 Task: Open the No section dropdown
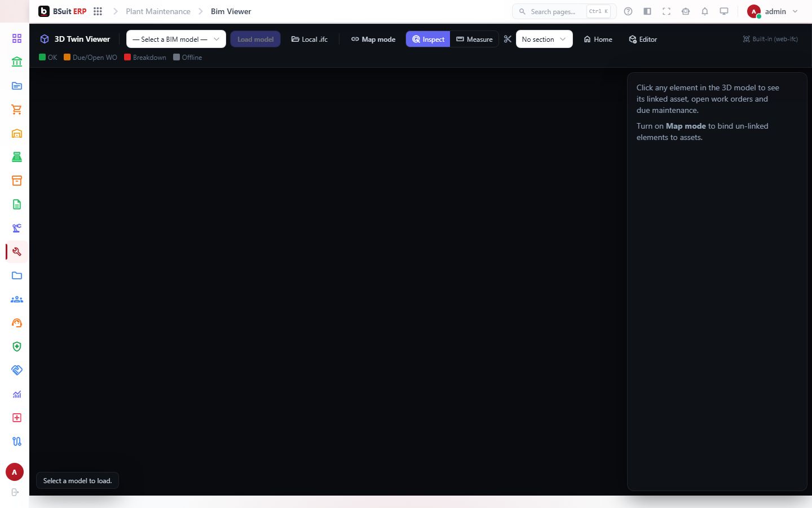(x=544, y=39)
